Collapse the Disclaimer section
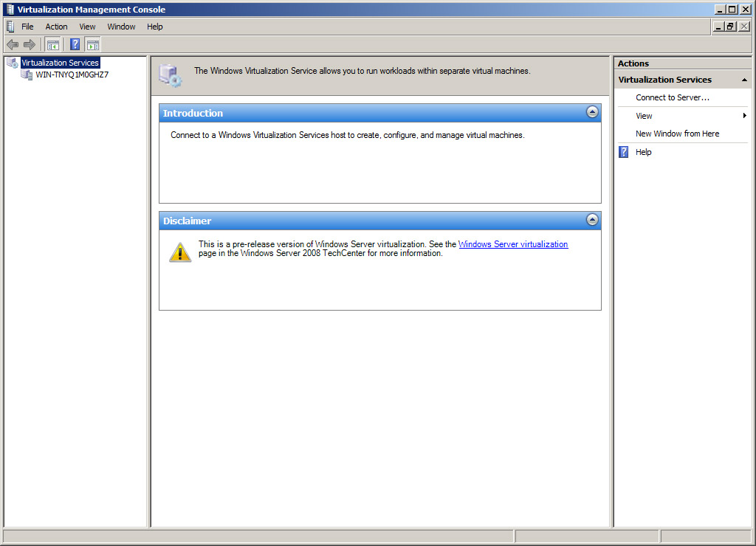This screenshot has width=756, height=546. [592, 220]
